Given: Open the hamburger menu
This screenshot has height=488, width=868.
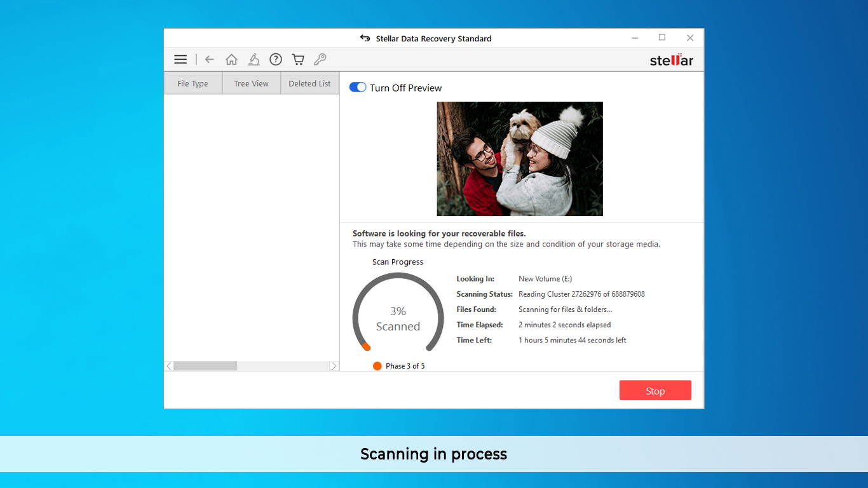Looking at the screenshot, I should pyautogui.click(x=180, y=58).
